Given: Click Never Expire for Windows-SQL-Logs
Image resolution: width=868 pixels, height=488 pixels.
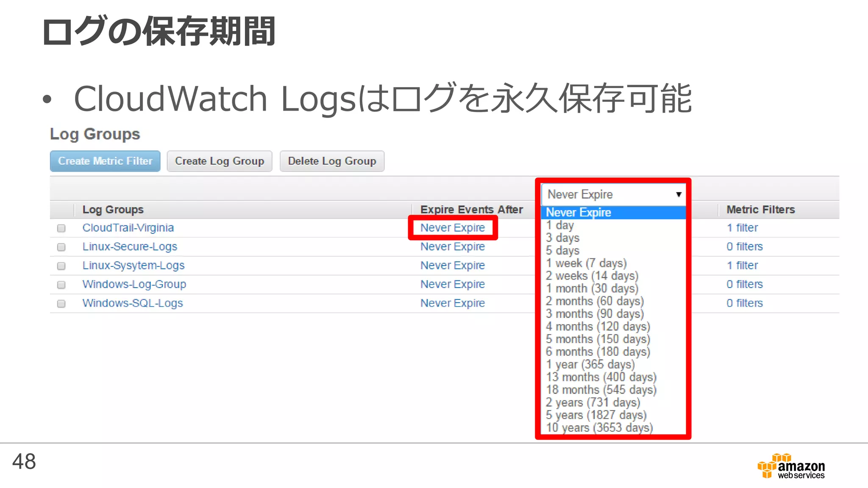Looking at the screenshot, I should coord(453,303).
